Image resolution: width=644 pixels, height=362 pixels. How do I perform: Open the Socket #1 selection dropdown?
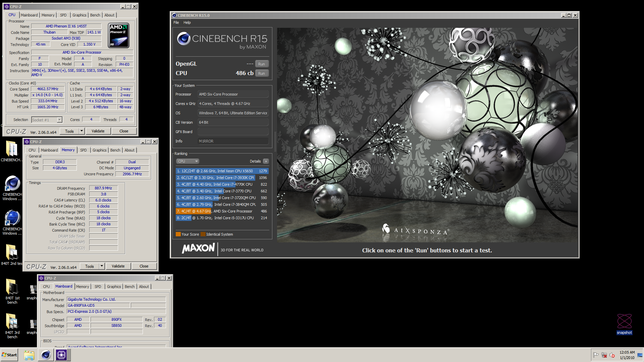[47, 120]
